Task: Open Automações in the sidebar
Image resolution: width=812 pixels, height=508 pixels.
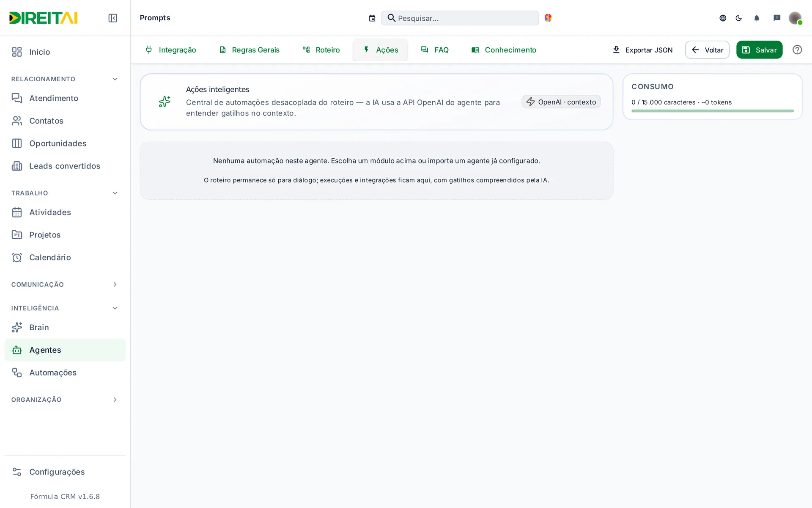Action: click(65, 373)
